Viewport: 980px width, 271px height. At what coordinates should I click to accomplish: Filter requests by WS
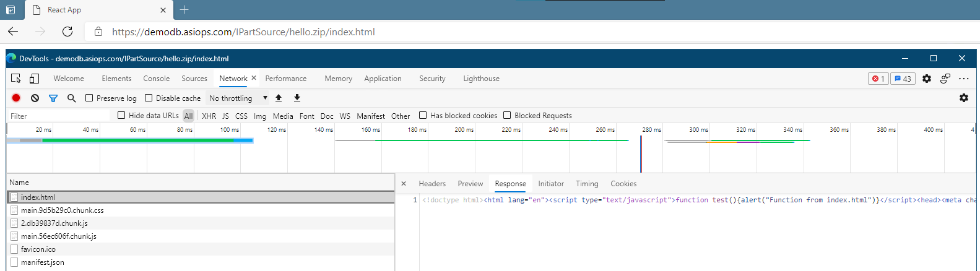click(x=345, y=116)
